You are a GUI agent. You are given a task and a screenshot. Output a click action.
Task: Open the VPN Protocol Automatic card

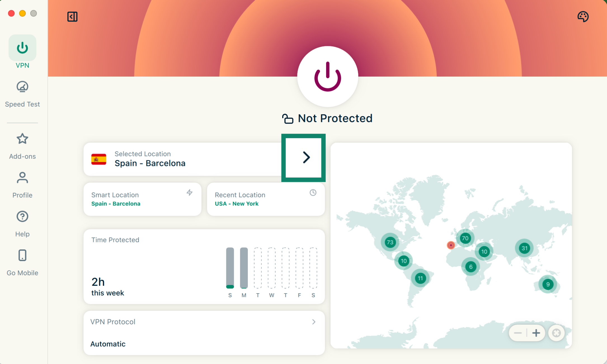(x=204, y=333)
